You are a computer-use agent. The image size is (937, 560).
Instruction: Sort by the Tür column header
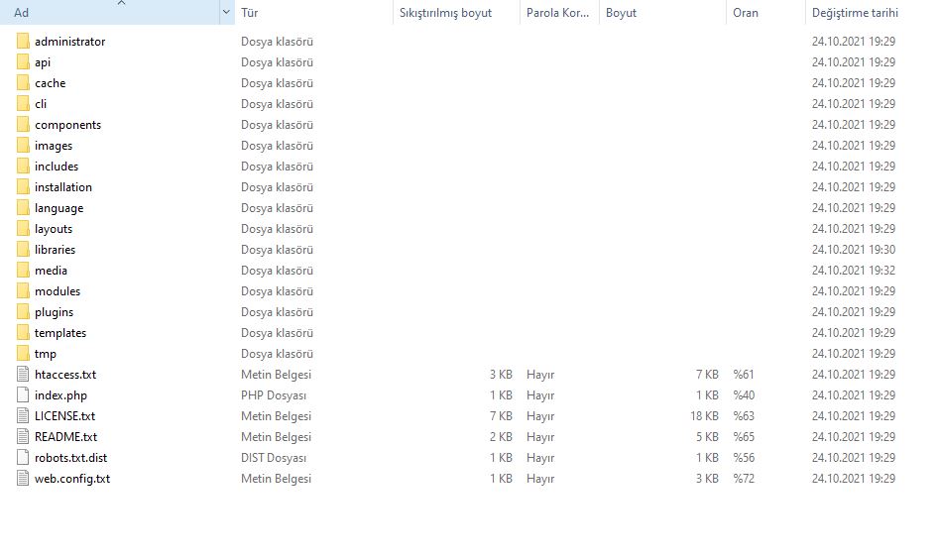tap(313, 12)
